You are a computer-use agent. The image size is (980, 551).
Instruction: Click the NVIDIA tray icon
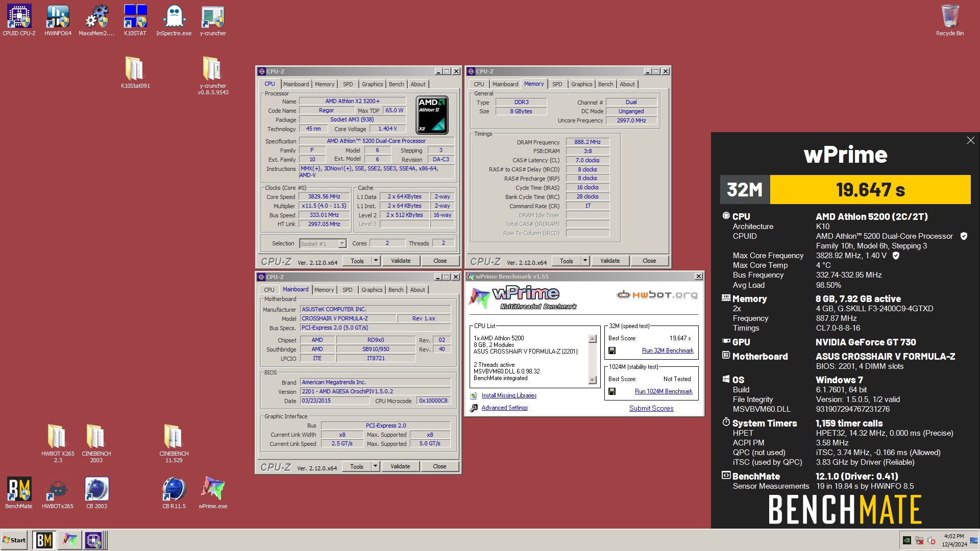pyautogui.click(x=906, y=540)
